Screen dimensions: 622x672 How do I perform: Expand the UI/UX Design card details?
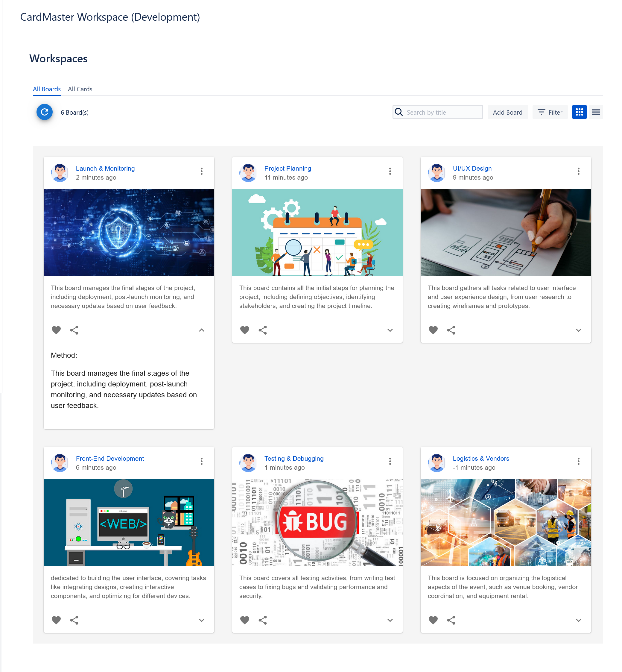click(578, 330)
